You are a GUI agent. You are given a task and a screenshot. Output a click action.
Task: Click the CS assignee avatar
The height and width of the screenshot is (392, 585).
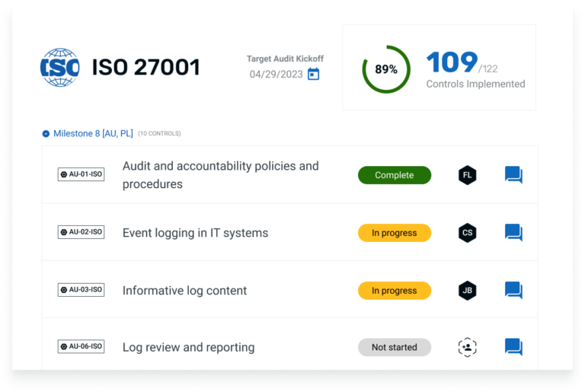pyautogui.click(x=468, y=233)
